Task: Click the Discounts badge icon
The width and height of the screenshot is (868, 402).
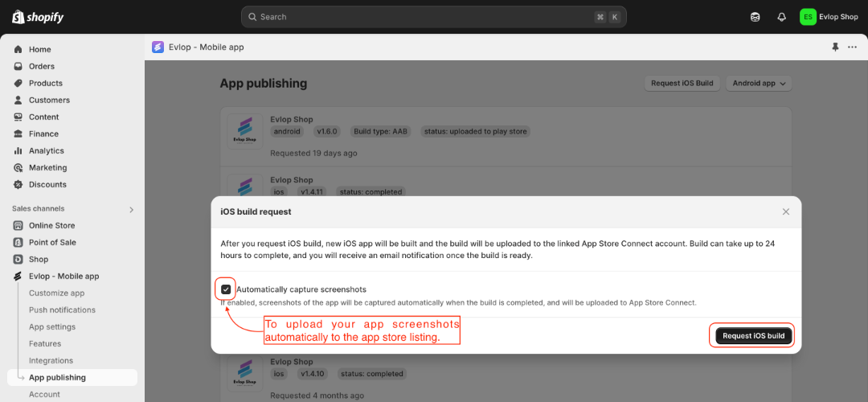Action: coord(18,184)
